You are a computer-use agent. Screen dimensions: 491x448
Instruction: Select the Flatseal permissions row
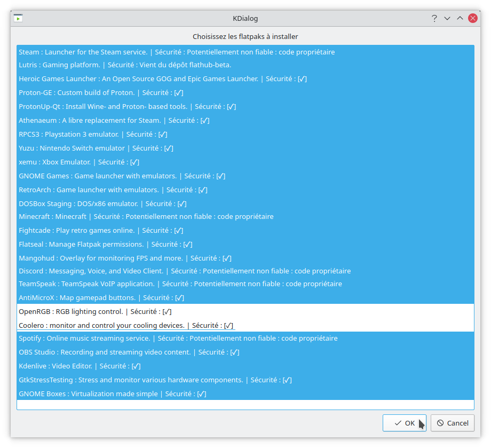tap(245, 245)
